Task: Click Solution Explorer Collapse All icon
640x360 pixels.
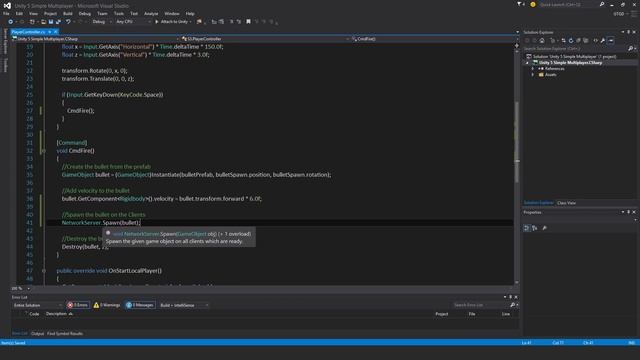Action: click(578, 40)
